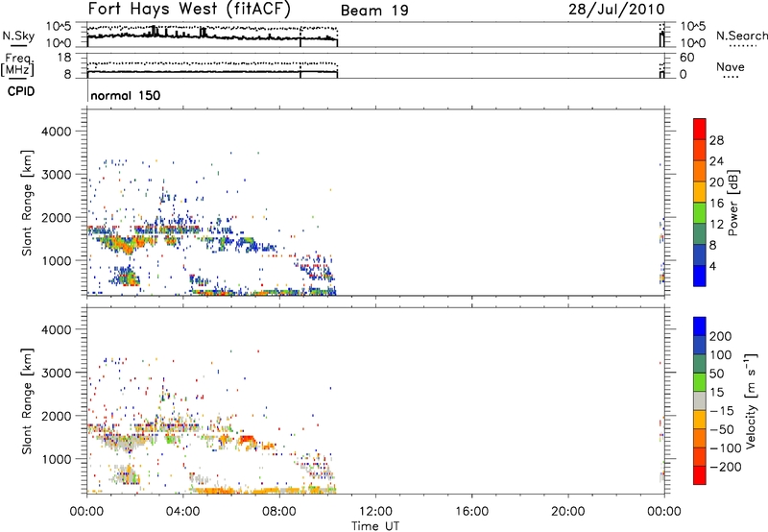Click the date 28/Jul/2010
768x532 pixels.
coord(616,10)
